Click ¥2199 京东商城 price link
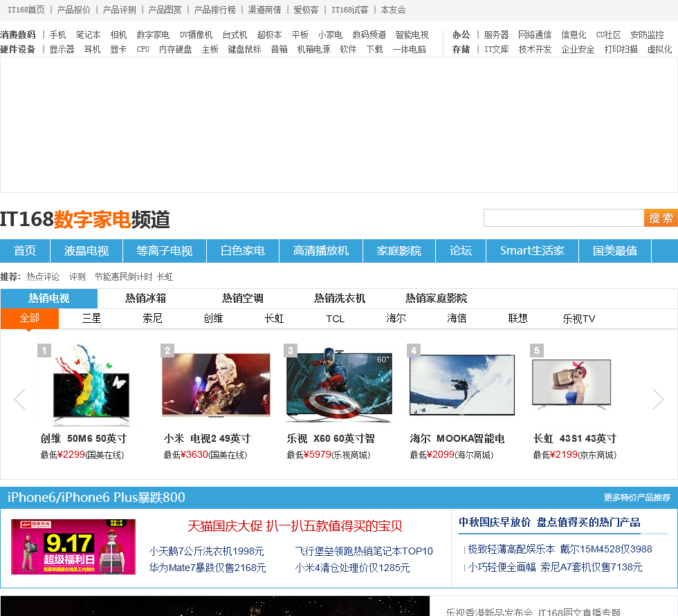The height and width of the screenshot is (616, 678). (575, 455)
